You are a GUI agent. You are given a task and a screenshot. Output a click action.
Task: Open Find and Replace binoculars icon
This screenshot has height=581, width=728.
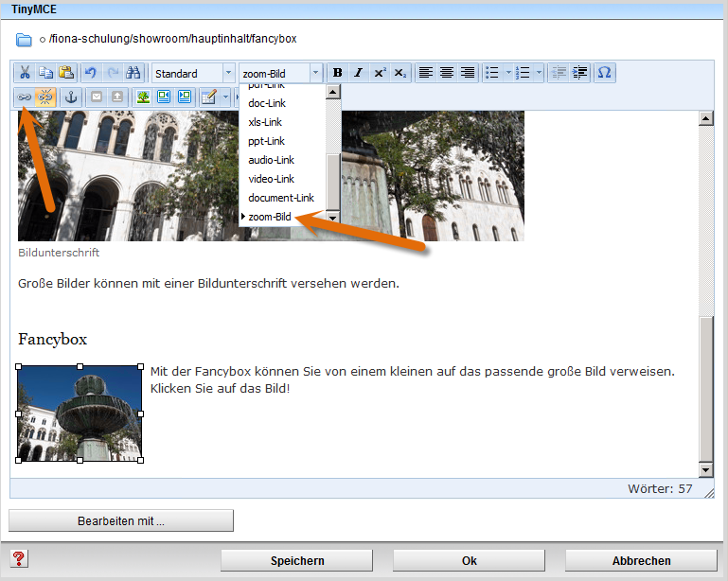[x=133, y=73]
